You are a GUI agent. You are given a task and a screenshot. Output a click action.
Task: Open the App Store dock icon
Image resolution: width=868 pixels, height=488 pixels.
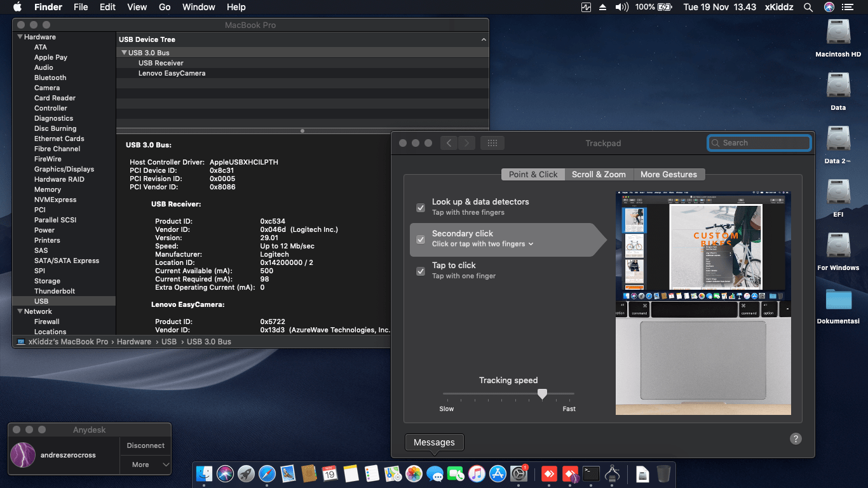[498, 473]
